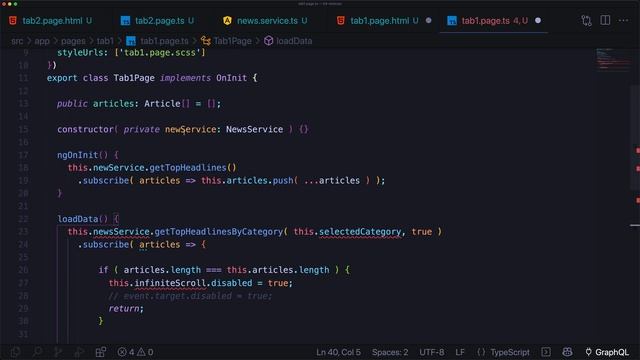Click the underlined 'selectedCategory' property

pyautogui.click(x=360, y=232)
